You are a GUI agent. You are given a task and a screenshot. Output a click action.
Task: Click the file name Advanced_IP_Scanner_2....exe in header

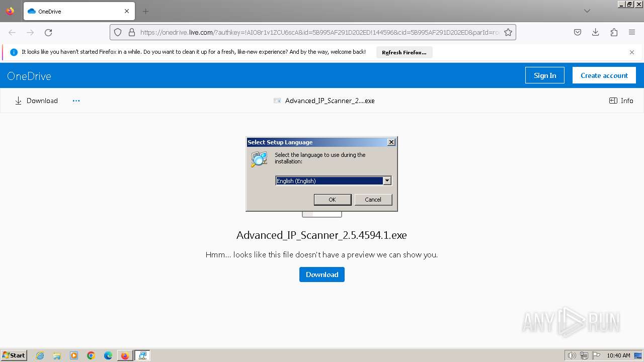pyautogui.click(x=330, y=101)
